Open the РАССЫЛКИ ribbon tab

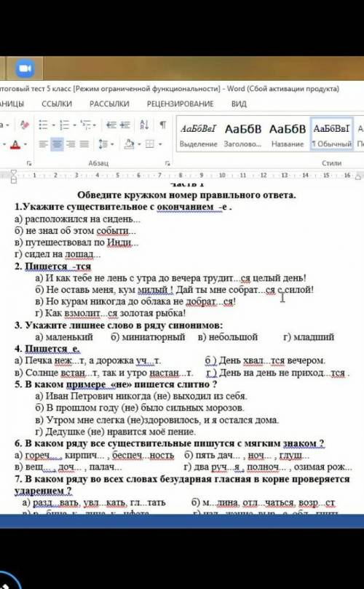[x=109, y=104]
